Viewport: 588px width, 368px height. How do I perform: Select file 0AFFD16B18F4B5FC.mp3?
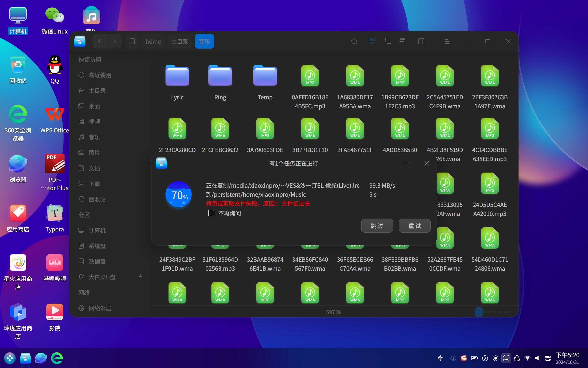coord(310,87)
